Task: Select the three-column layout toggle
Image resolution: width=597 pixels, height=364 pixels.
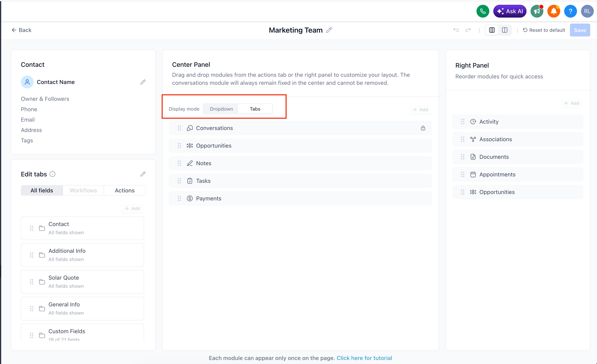Action: (492, 30)
